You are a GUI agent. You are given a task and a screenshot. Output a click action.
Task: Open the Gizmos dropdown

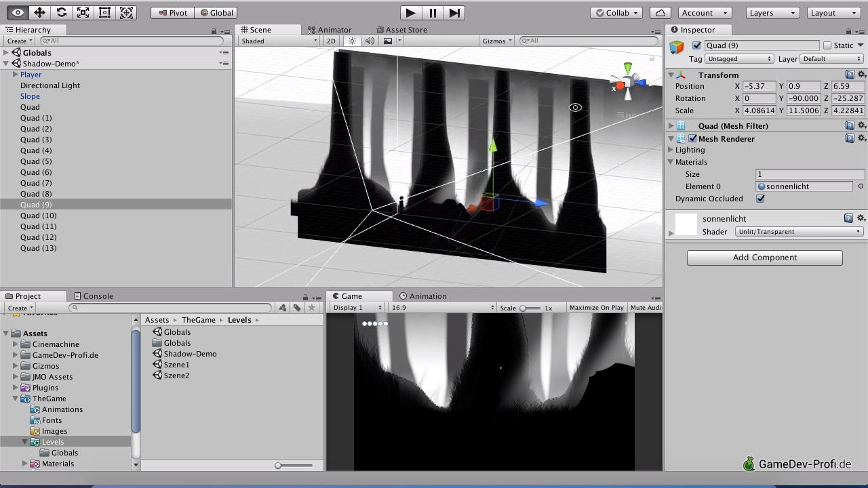[497, 41]
